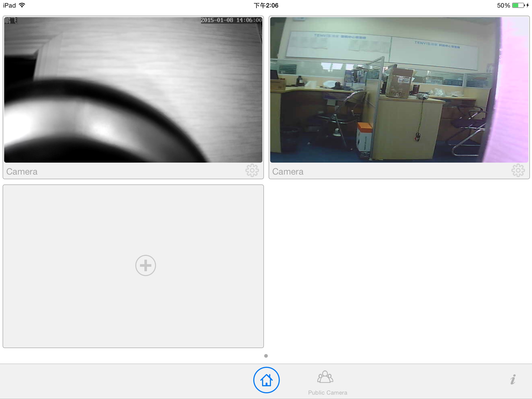Open the info 'i' icon
This screenshot has height=399, width=532.
click(x=513, y=380)
